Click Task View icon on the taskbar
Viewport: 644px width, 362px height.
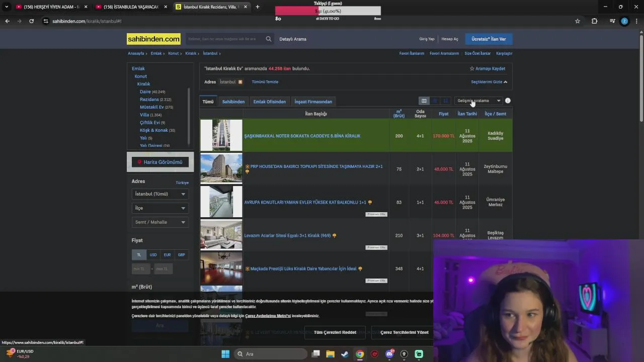315,354
